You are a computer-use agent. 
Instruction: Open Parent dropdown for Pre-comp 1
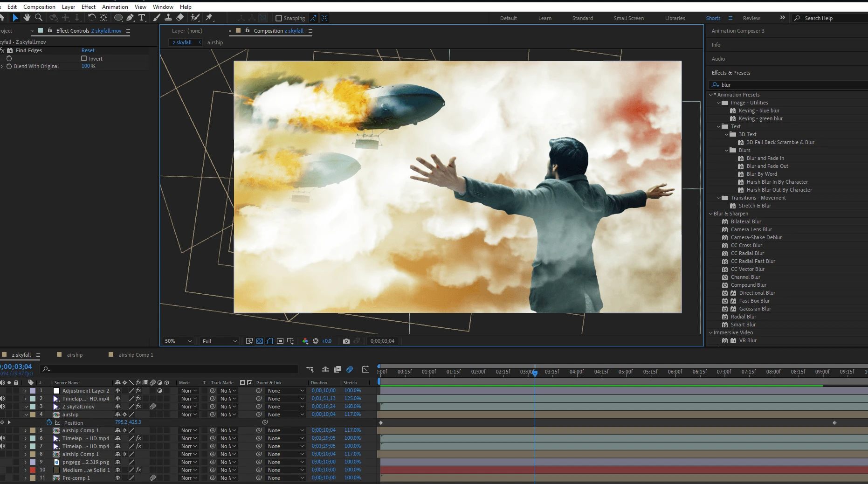(x=286, y=478)
